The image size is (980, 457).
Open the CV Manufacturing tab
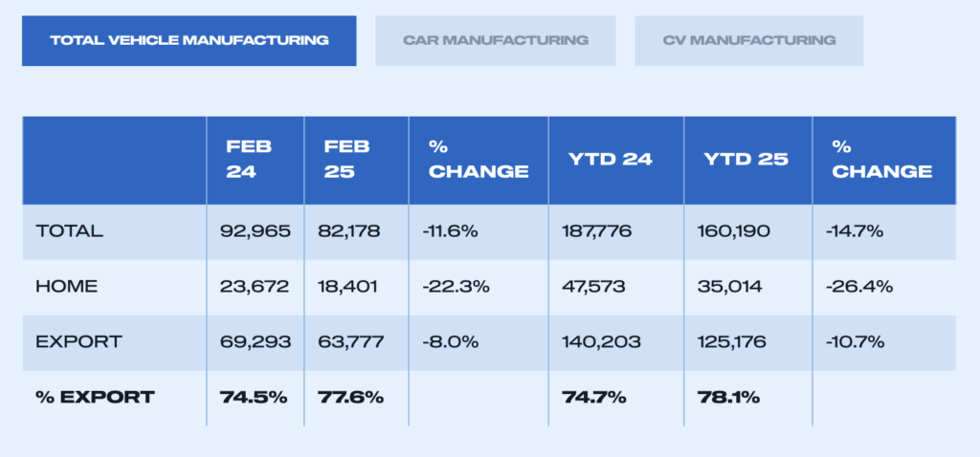748,40
